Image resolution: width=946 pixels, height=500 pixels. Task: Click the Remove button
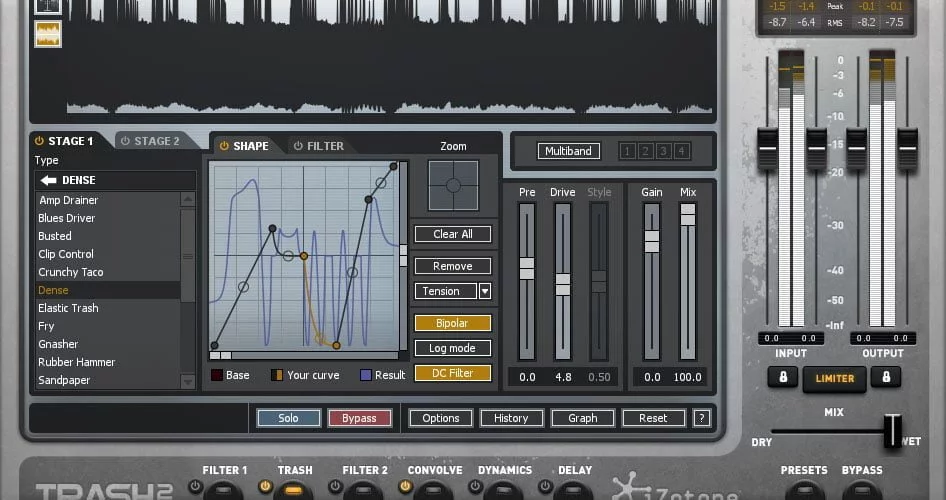453,266
